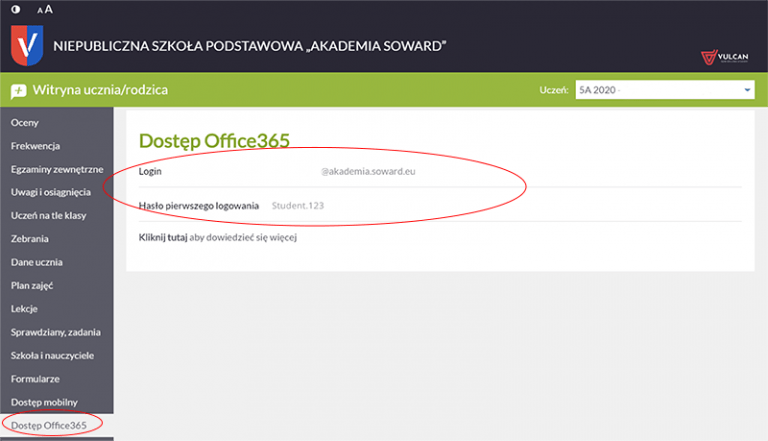Open Uczeń na tle klasy
Screen dimensions: 768x441
pyautogui.click(x=48, y=216)
